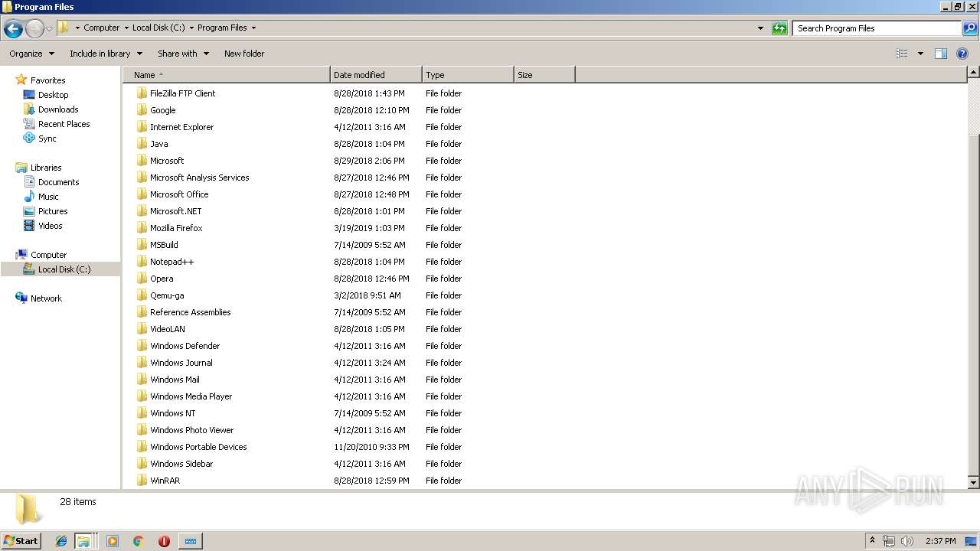Show hidden tray icons arrow
The width and height of the screenshot is (980, 551).
tap(872, 540)
